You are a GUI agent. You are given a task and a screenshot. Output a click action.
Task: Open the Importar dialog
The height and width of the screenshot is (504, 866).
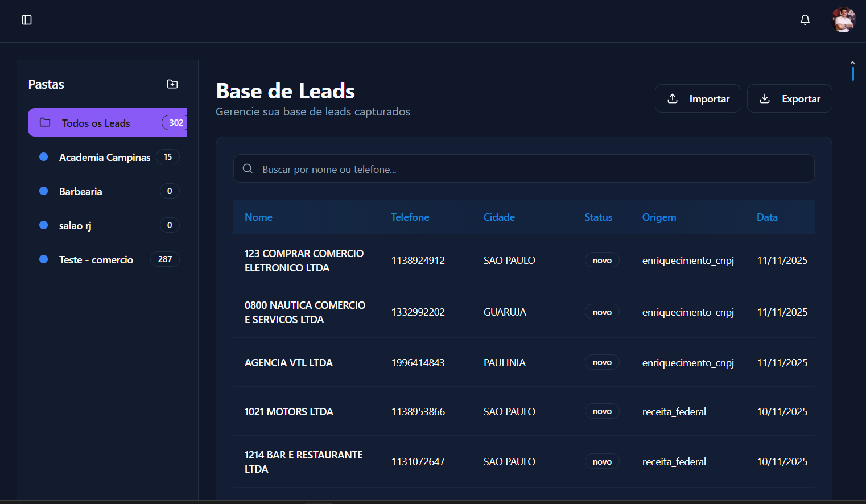698,98
